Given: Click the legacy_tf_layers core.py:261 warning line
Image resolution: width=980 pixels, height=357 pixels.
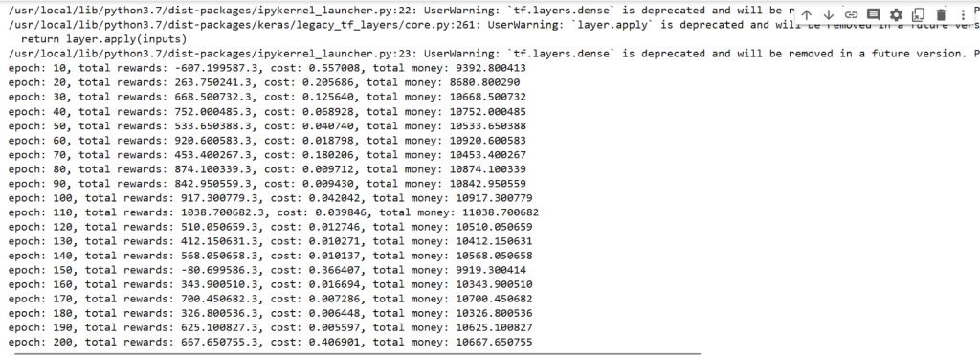Looking at the screenshot, I should pyautogui.click(x=494, y=25).
